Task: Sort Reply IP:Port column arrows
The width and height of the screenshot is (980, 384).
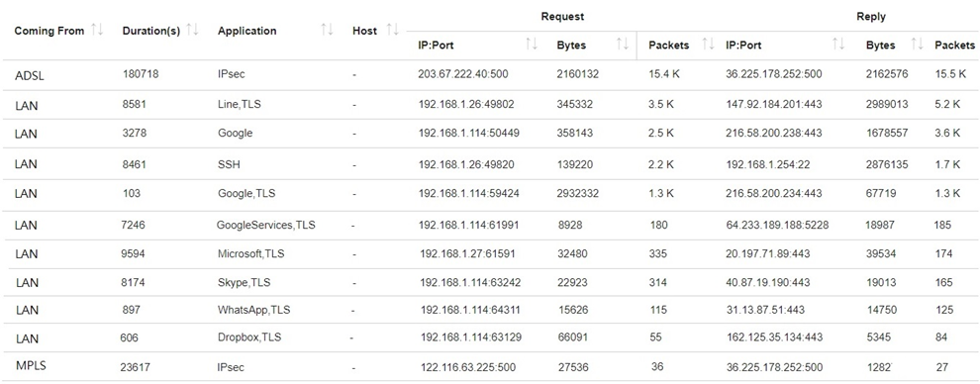Action: point(838,45)
